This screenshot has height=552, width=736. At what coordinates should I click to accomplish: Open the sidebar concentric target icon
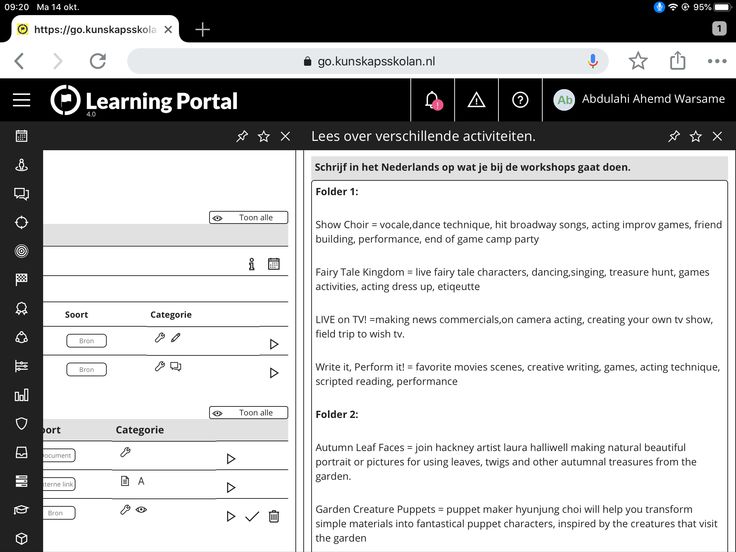coord(21,251)
